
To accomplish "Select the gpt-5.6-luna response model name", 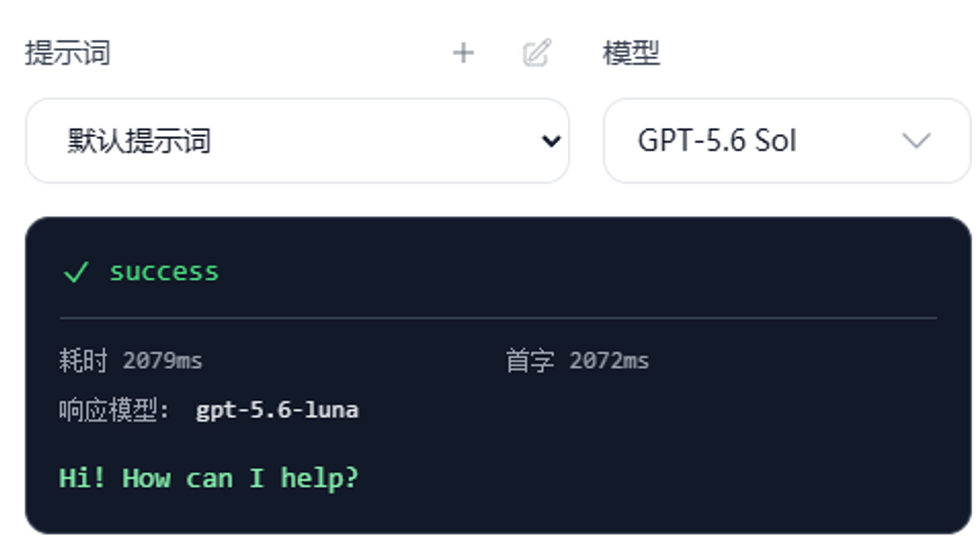I will coord(277,411).
